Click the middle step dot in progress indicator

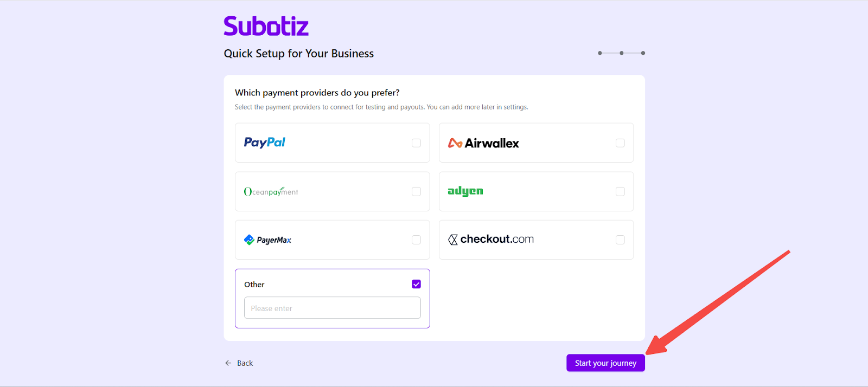(621, 53)
